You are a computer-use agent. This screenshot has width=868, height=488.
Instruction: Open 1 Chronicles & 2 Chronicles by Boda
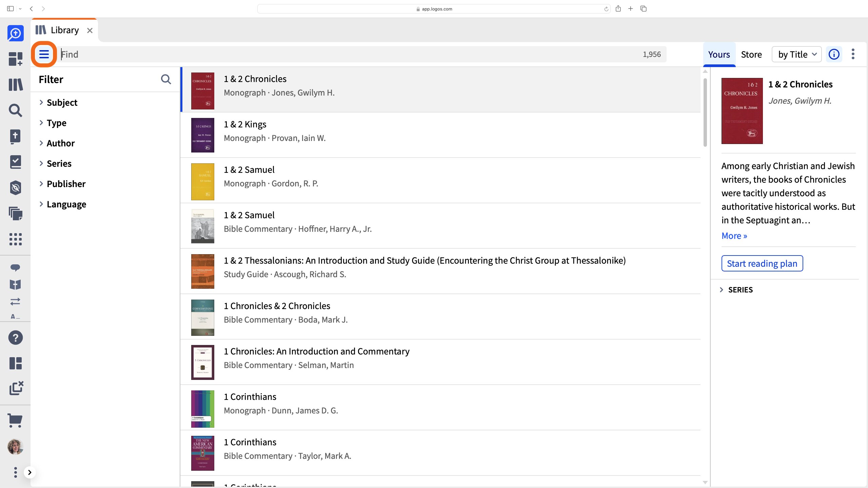[440, 317]
